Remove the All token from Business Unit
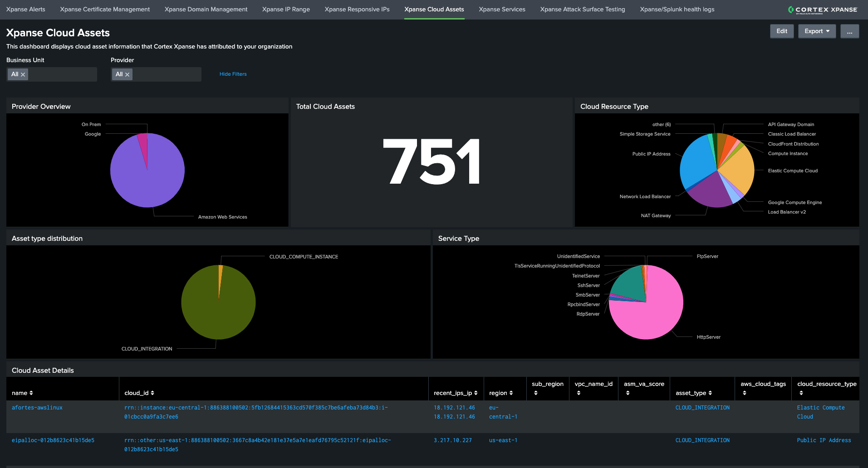This screenshot has height=468, width=868. pyautogui.click(x=23, y=74)
